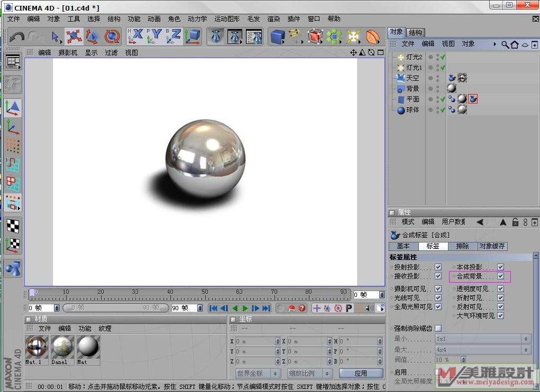Image resolution: width=540 pixels, height=392 pixels.
Task: Open the 渲染 menu
Action: click(273, 19)
